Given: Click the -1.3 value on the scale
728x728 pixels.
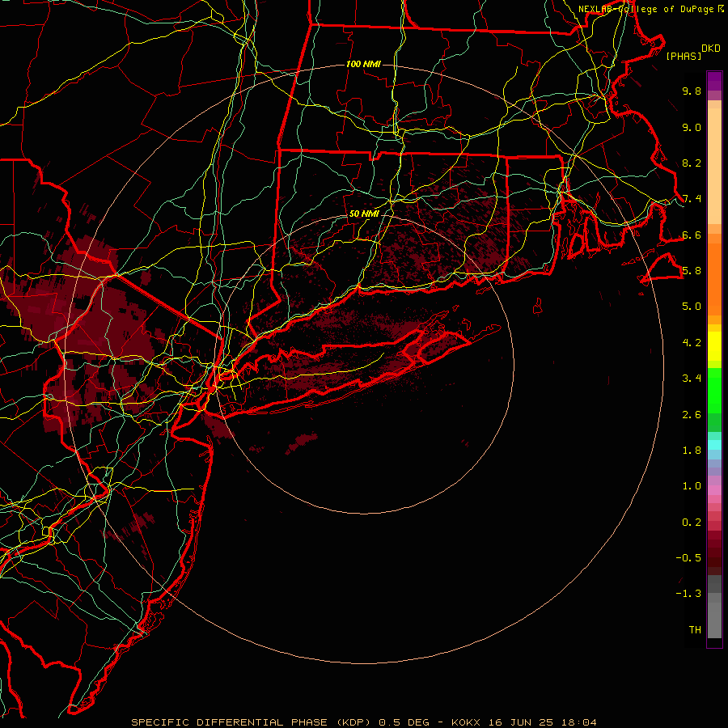Looking at the screenshot, I should pos(688,594).
